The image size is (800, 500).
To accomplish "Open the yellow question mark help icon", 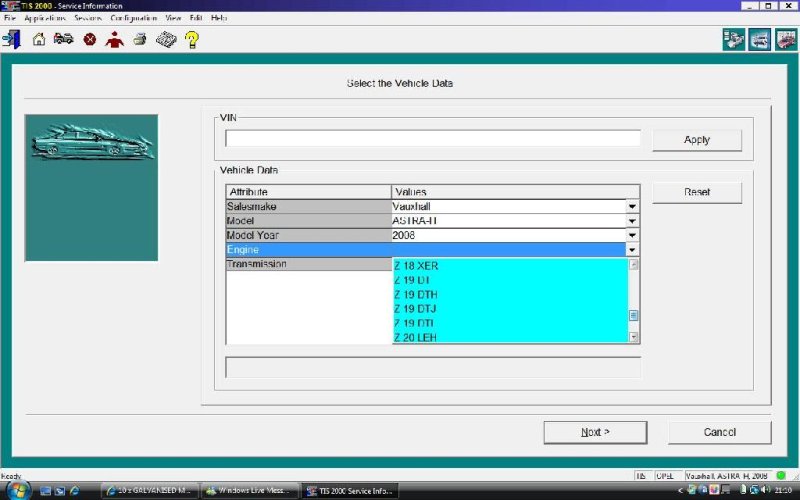I will pos(192,40).
